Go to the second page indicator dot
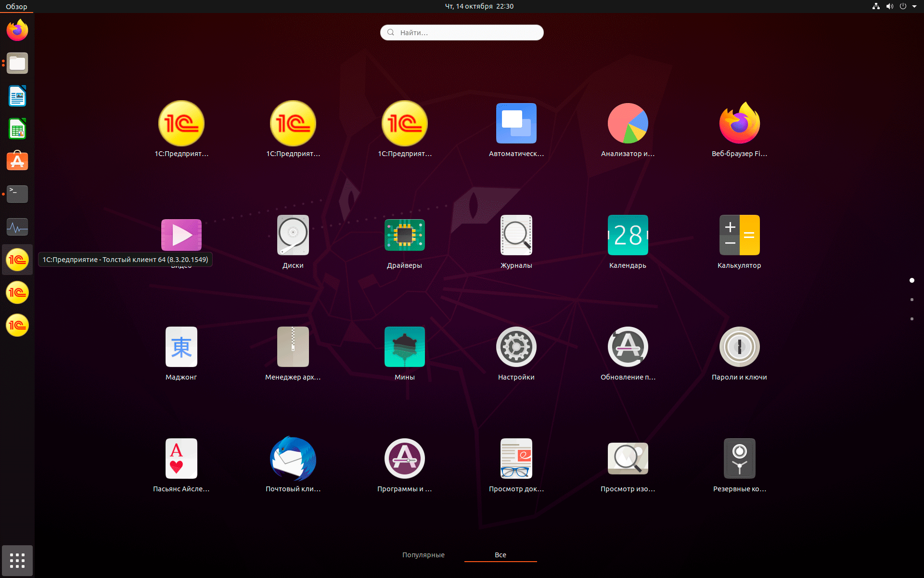924x578 pixels. coord(911,300)
